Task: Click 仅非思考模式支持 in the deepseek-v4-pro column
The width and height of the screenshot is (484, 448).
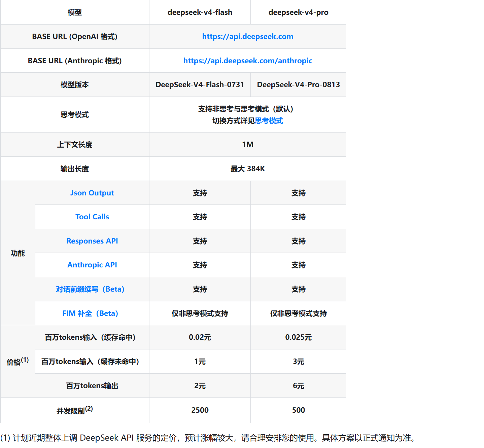Action: click(299, 313)
